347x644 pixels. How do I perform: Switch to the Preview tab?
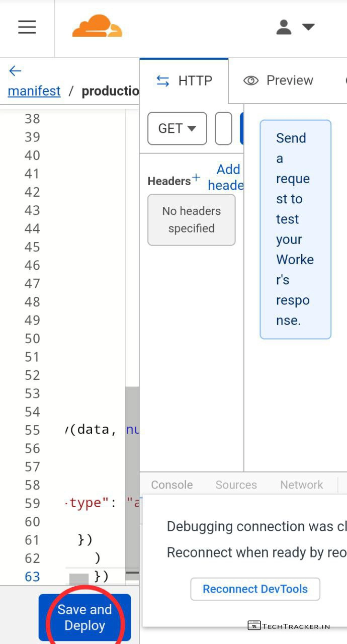pos(279,80)
